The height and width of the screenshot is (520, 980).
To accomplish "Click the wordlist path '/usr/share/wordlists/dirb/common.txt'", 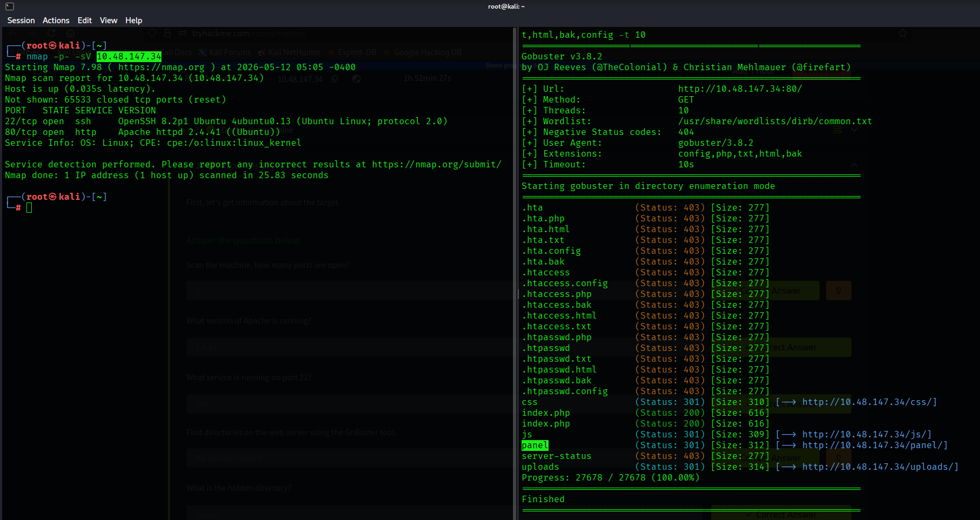I will coord(775,121).
